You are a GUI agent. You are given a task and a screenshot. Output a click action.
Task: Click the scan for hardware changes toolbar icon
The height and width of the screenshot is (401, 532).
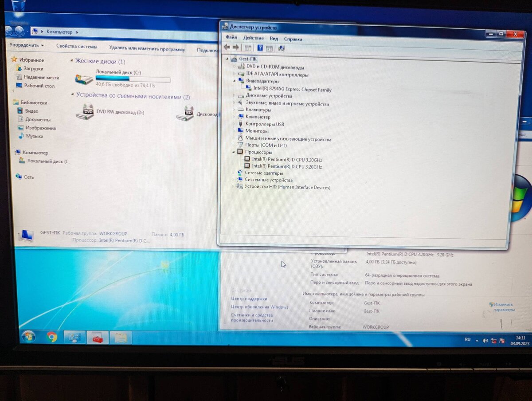click(x=281, y=48)
